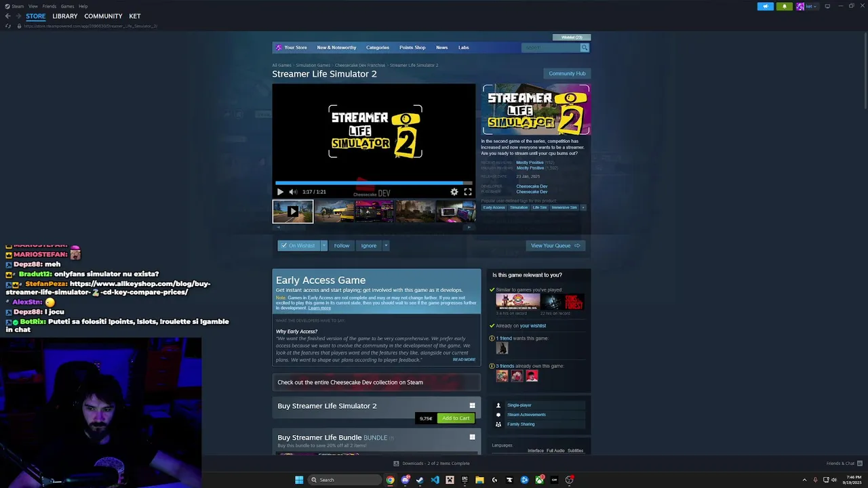Open the Your Store dropdown
868x488 pixels.
coord(296,47)
